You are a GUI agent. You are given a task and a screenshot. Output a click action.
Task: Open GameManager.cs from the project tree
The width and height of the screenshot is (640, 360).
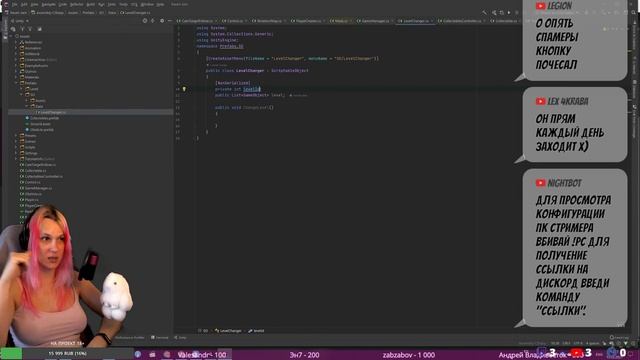coord(36,188)
